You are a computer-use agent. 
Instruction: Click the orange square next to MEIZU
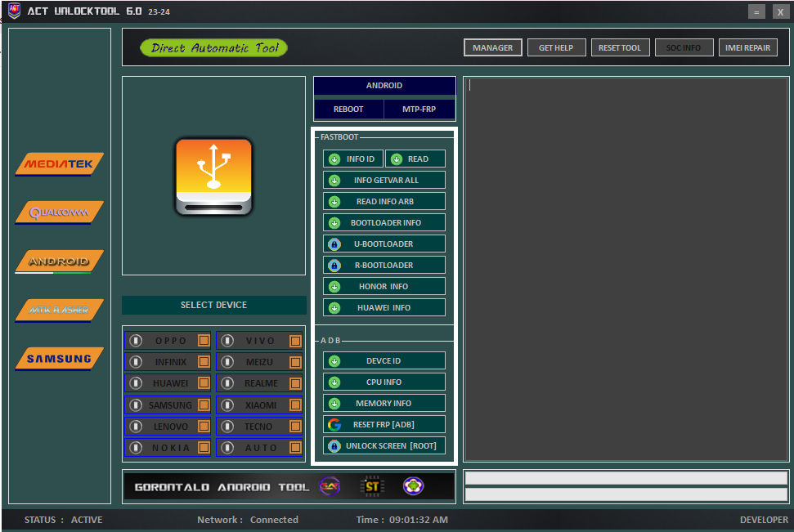coord(295,362)
